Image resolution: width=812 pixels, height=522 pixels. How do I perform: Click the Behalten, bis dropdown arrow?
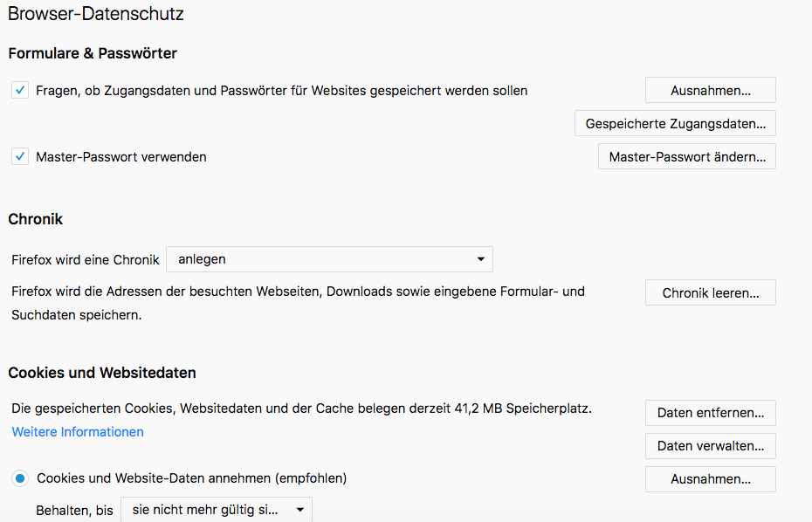299,510
